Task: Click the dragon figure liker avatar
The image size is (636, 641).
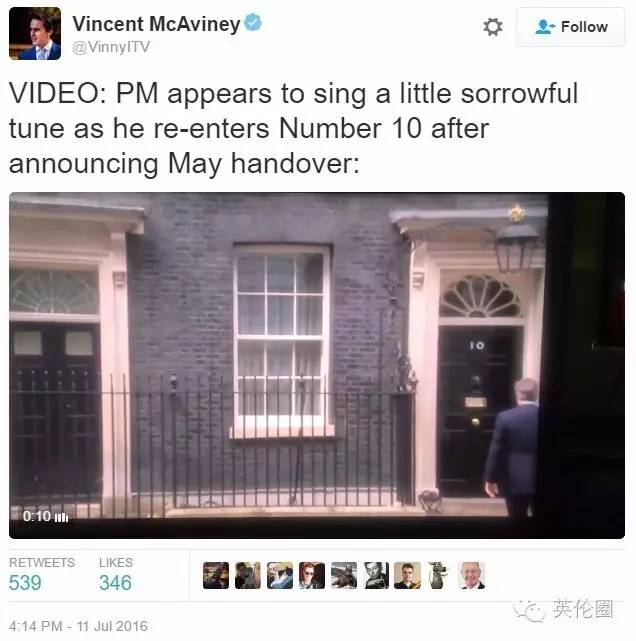Action: [439, 576]
